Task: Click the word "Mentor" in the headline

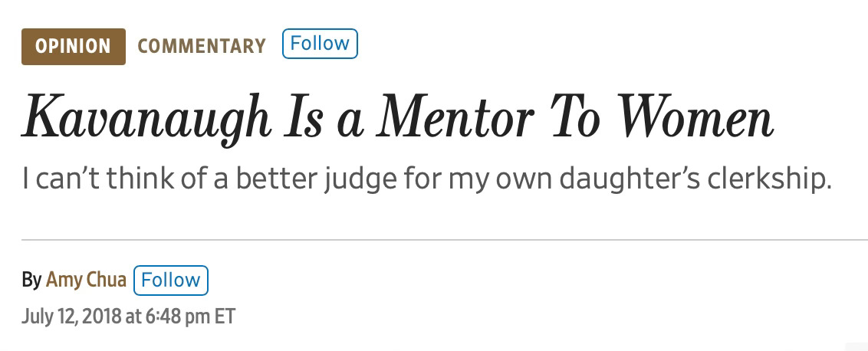Action: [455, 118]
